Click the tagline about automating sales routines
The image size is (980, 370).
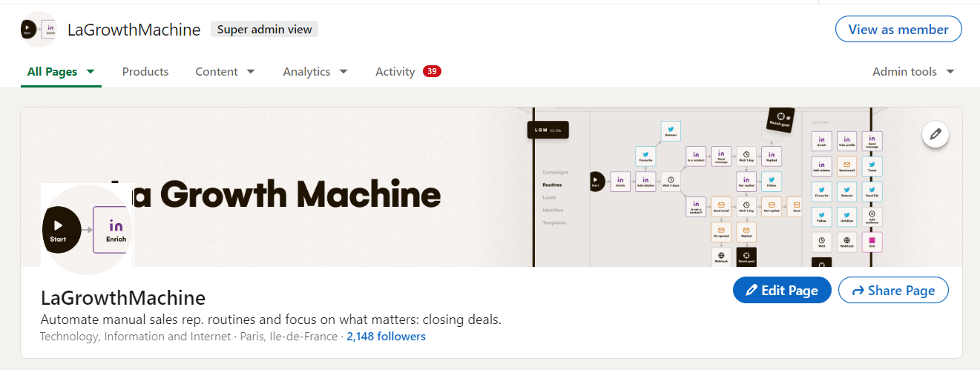pyautogui.click(x=271, y=320)
